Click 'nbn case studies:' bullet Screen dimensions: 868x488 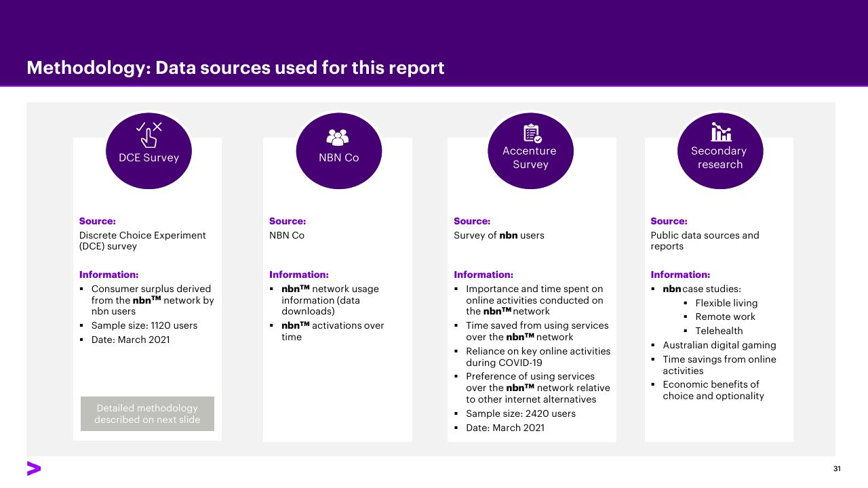click(702, 289)
